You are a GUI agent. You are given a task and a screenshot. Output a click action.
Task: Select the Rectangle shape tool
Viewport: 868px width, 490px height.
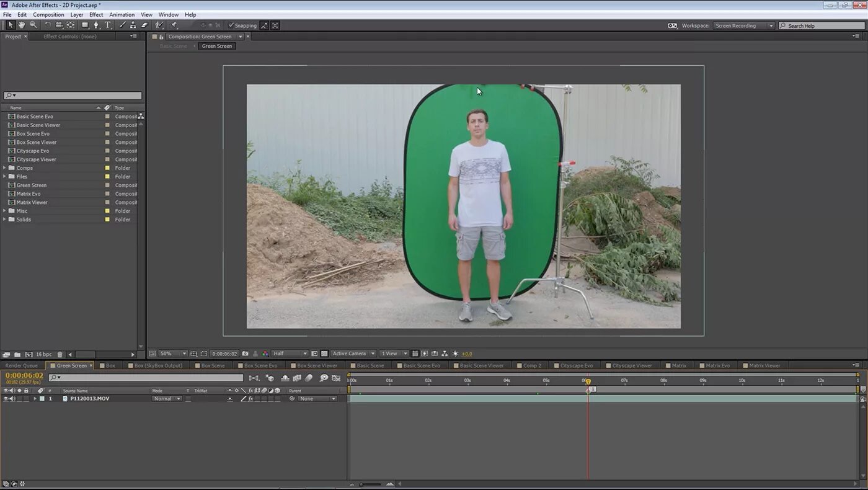85,25
